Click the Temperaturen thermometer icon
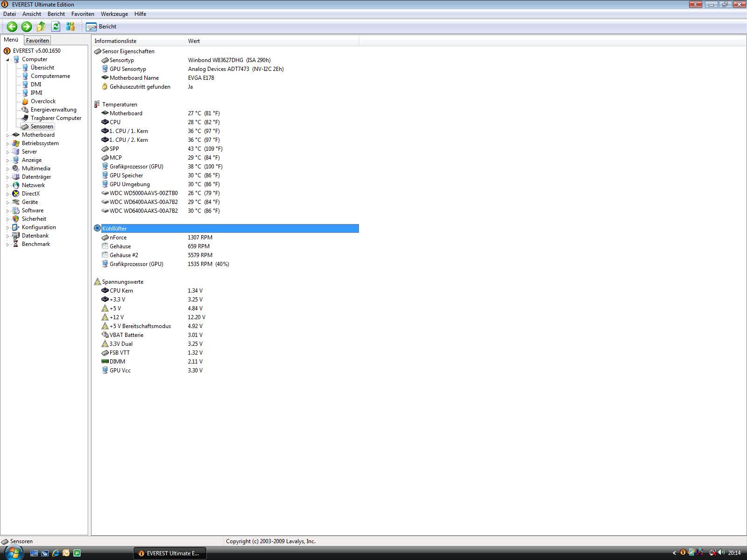Image resolution: width=747 pixels, height=560 pixels. click(97, 105)
